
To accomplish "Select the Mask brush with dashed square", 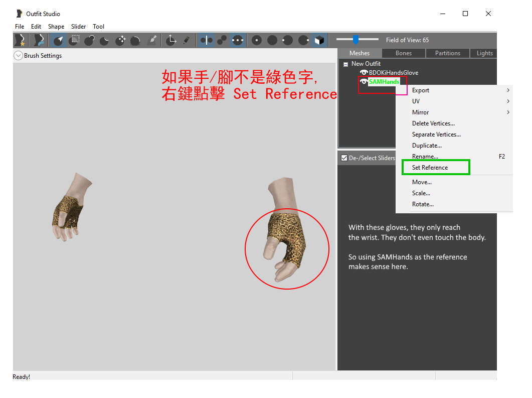I will click(74, 41).
